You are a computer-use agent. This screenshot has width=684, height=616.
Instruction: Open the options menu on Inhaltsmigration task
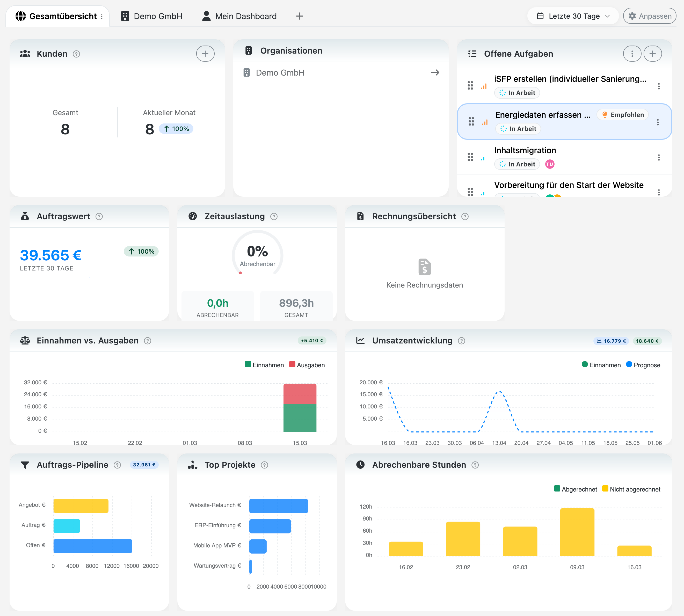[659, 157]
